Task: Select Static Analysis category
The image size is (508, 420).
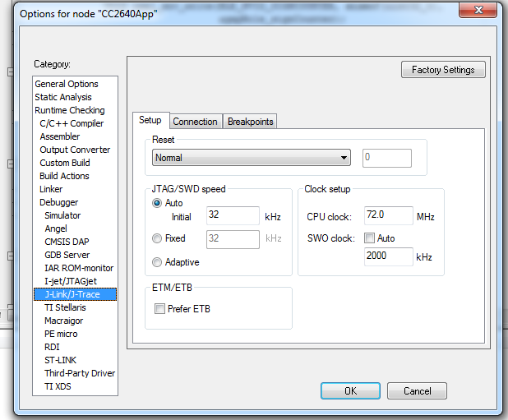Action: [x=63, y=97]
